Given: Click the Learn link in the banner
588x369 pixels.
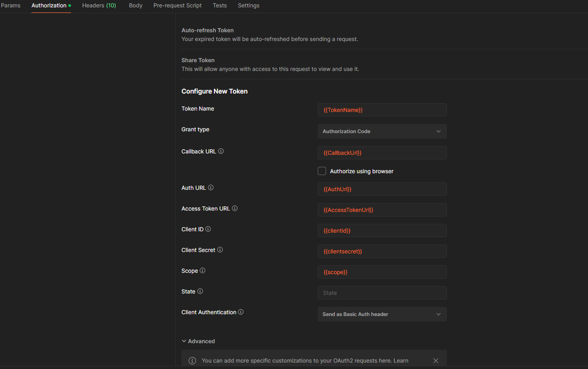Looking at the screenshot, I should click(401, 361).
